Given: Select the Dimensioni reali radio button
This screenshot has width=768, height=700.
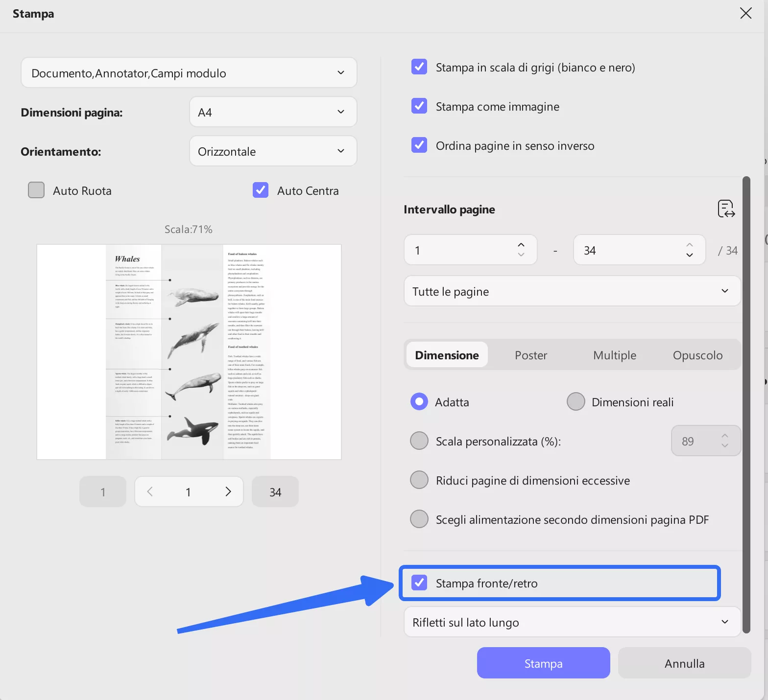Looking at the screenshot, I should click(x=576, y=402).
